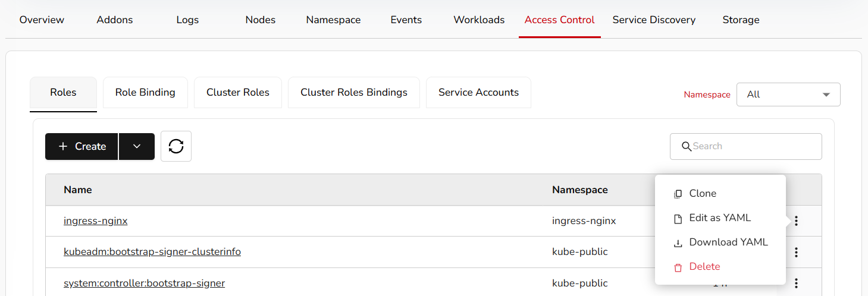868x296 pixels.
Task: Select Download YAML in the menu
Action: click(728, 243)
